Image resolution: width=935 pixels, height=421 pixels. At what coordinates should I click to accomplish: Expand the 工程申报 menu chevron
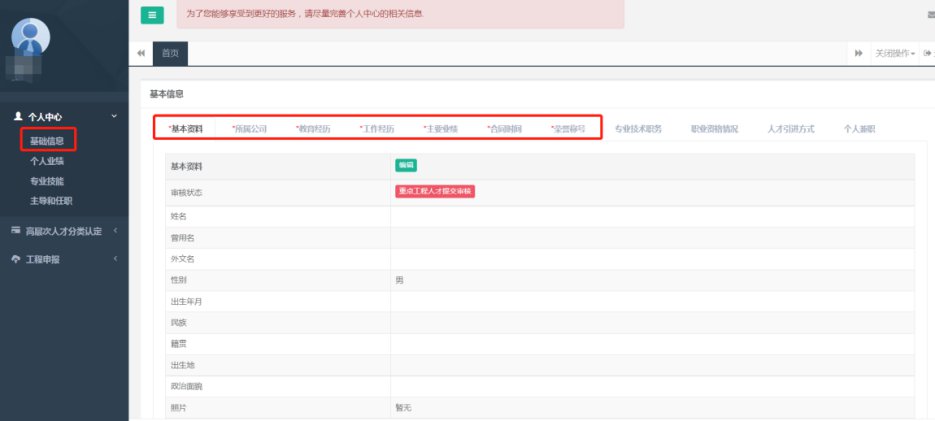click(x=115, y=259)
